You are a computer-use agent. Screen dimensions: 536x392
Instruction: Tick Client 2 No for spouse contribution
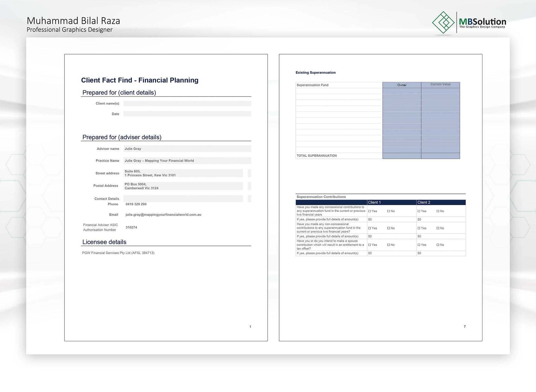point(438,245)
